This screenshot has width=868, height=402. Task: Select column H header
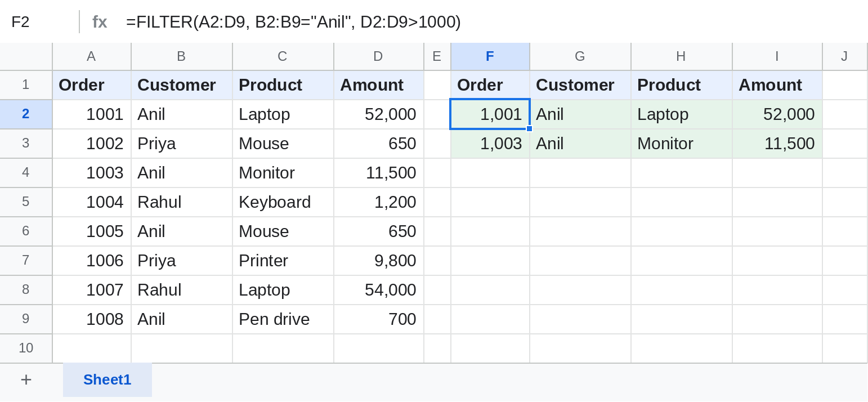[682, 56]
